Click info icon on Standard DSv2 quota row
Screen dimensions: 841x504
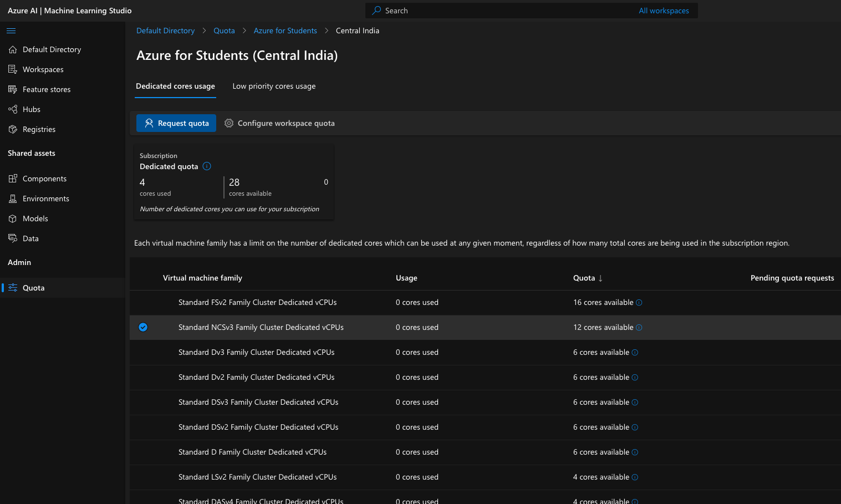click(635, 427)
